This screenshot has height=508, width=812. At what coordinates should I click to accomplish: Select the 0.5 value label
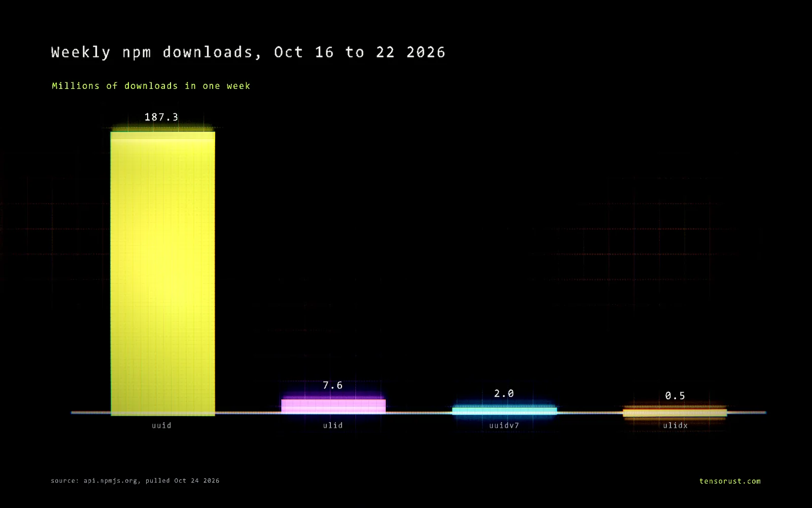675,396
